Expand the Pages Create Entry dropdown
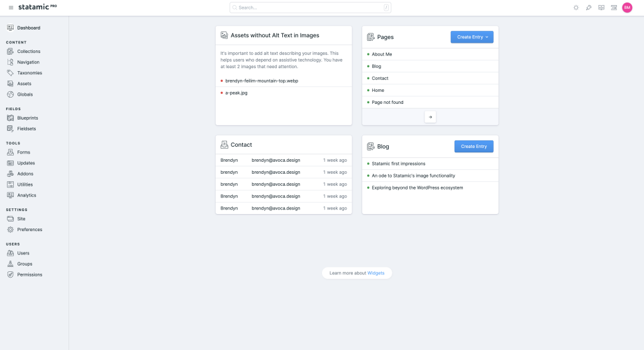644x350 pixels. point(472,37)
